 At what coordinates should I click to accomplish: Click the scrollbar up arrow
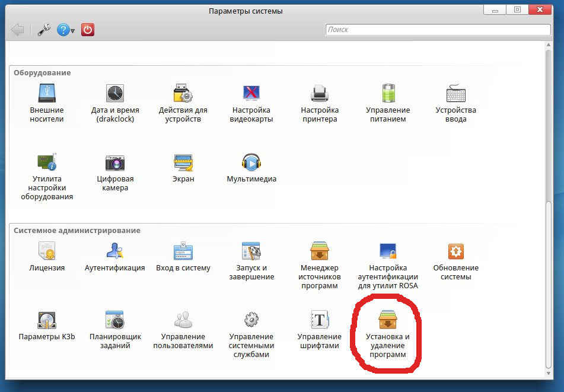(548, 45)
